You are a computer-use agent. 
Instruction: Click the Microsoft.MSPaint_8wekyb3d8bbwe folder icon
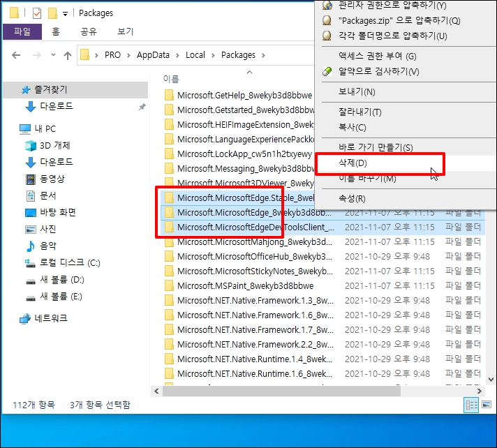[169, 285]
